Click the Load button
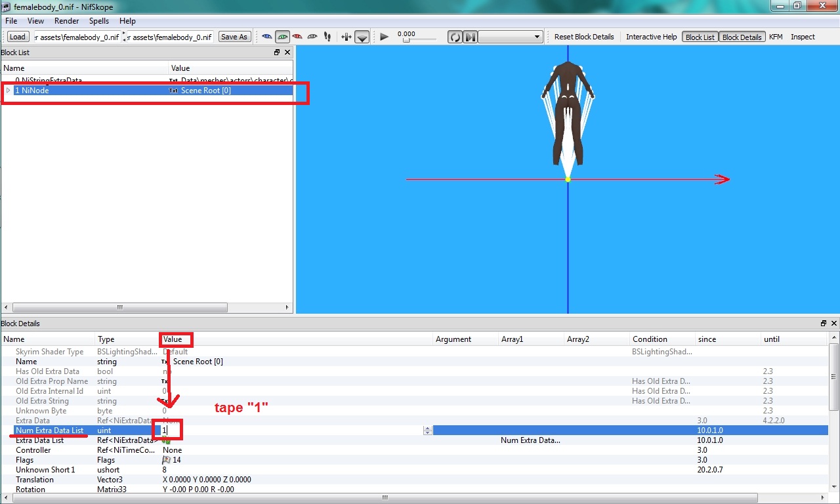 [x=18, y=37]
